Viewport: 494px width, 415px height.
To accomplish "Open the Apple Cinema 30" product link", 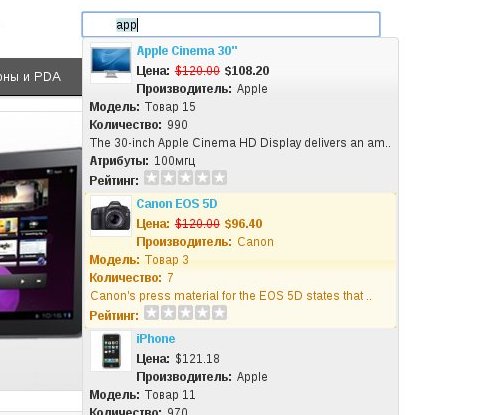I will (x=187, y=51).
